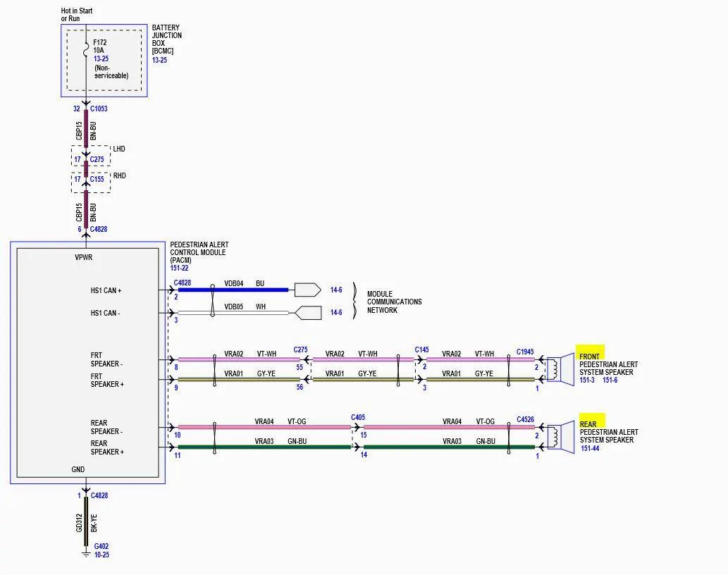728x575 pixels.
Task: Select the HS1 CAN + arrow connector symbol
Action: coord(308,290)
